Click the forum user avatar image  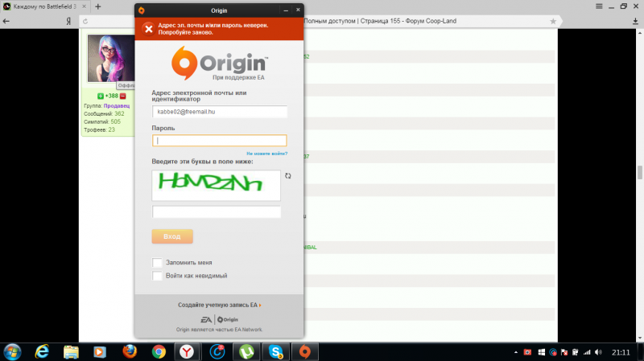click(x=111, y=58)
